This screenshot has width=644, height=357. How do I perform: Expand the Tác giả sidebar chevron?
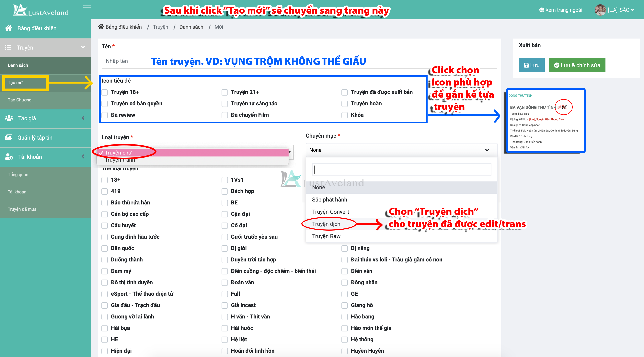(x=83, y=118)
